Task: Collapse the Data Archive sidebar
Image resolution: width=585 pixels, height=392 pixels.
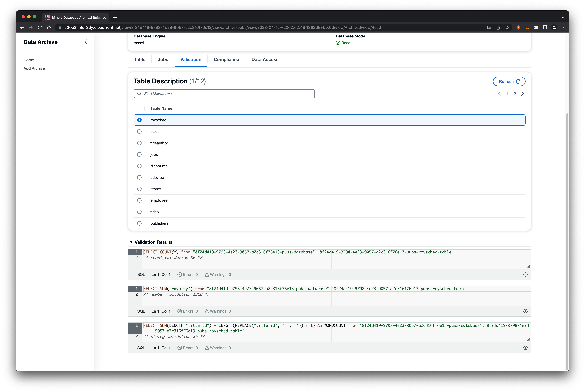Action: pyautogui.click(x=86, y=42)
